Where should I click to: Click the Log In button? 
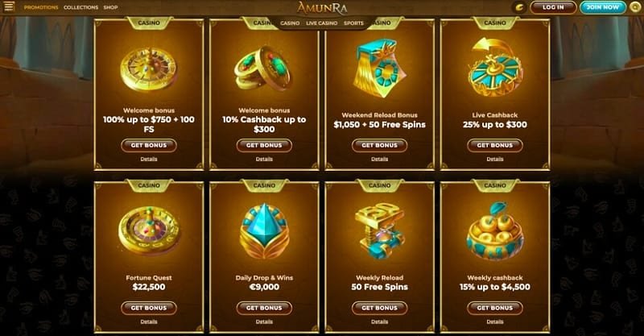pyautogui.click(x=553, y=7)
